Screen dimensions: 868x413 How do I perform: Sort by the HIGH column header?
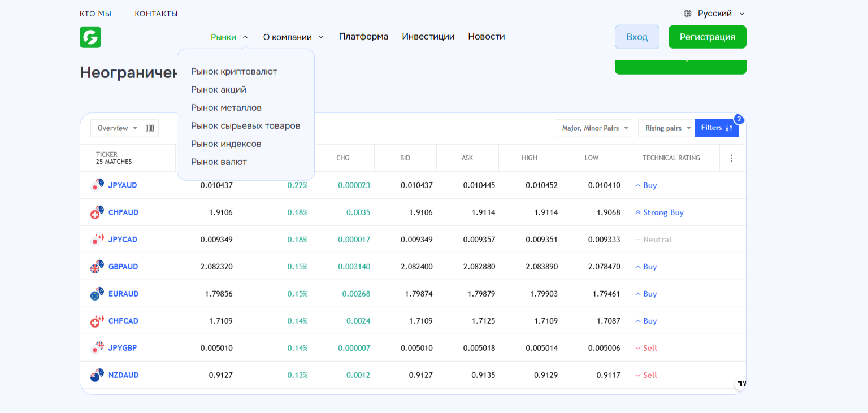530,158
